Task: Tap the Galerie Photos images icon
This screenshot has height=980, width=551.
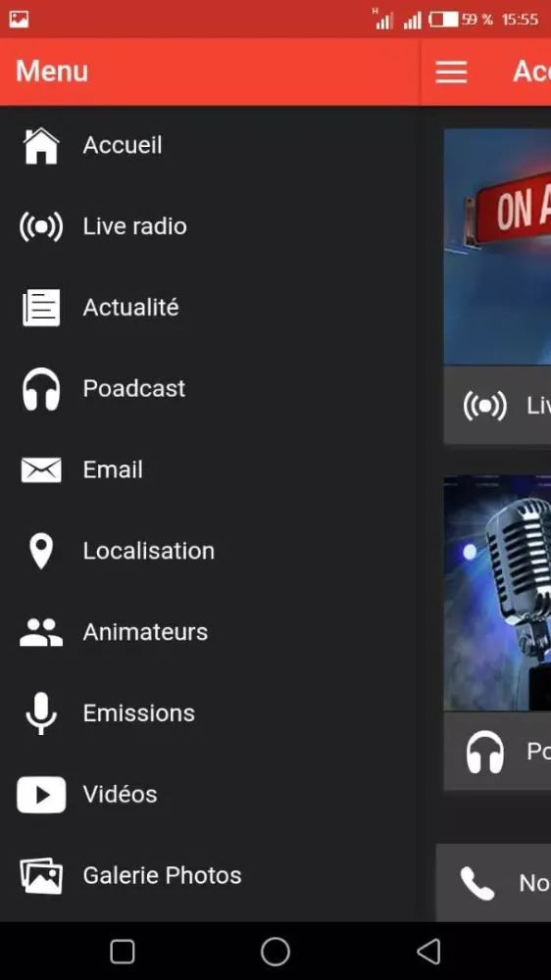Action: (41, 875)
